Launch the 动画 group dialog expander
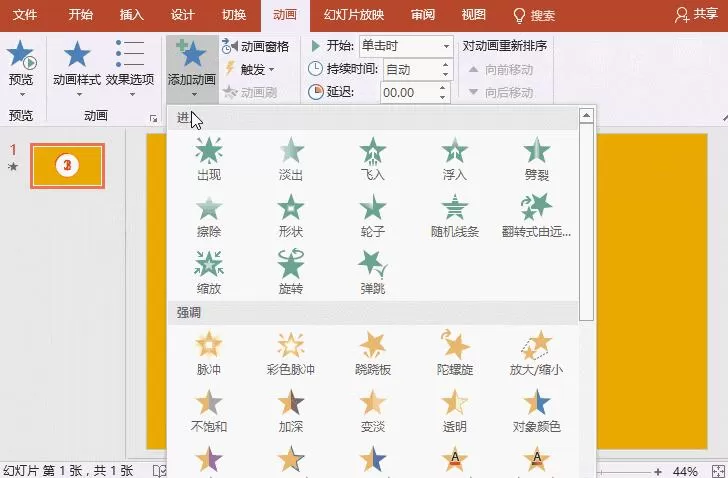 (x=154, y=119)
